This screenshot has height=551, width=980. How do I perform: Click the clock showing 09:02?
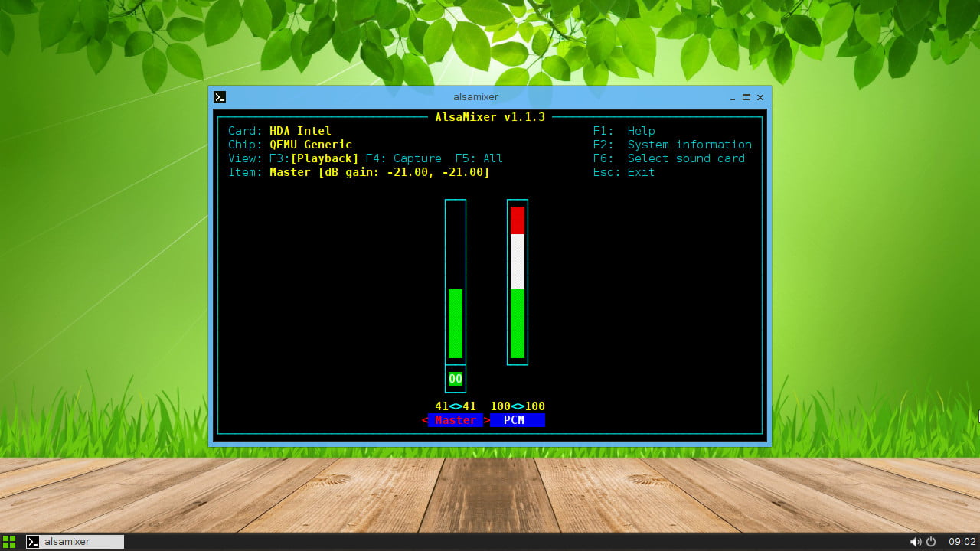point(962,542)
